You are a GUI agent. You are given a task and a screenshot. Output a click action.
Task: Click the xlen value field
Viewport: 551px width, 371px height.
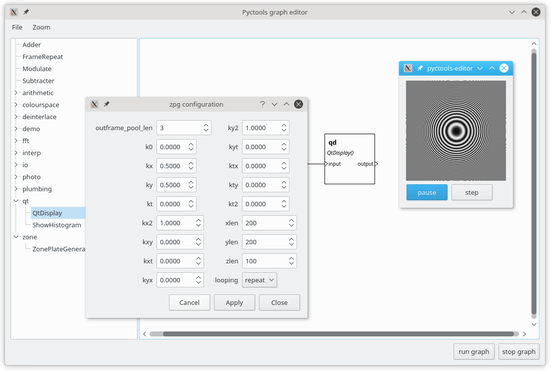269,223
